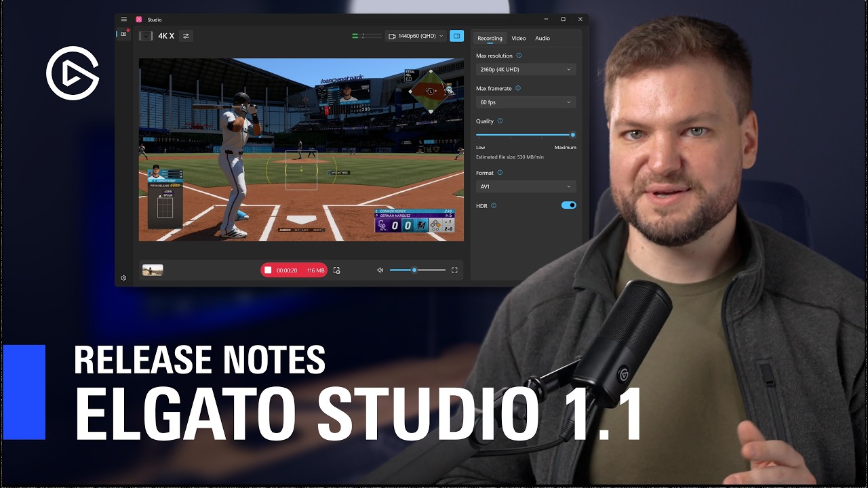Open the hamburger menu in Studio
868x488 pixels.
click(x=123, y=20)
